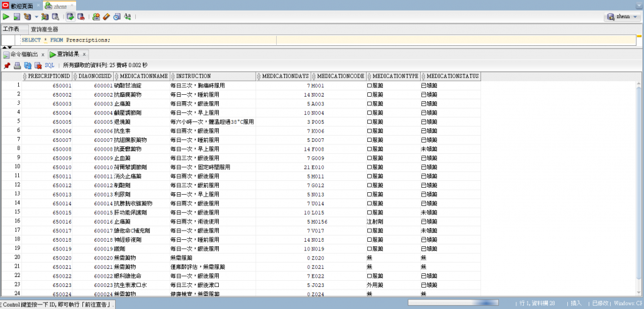This screenshot has width=644, height=309.
Task: Click the Explain Plan icon
Action: click(x=28, y=17)
